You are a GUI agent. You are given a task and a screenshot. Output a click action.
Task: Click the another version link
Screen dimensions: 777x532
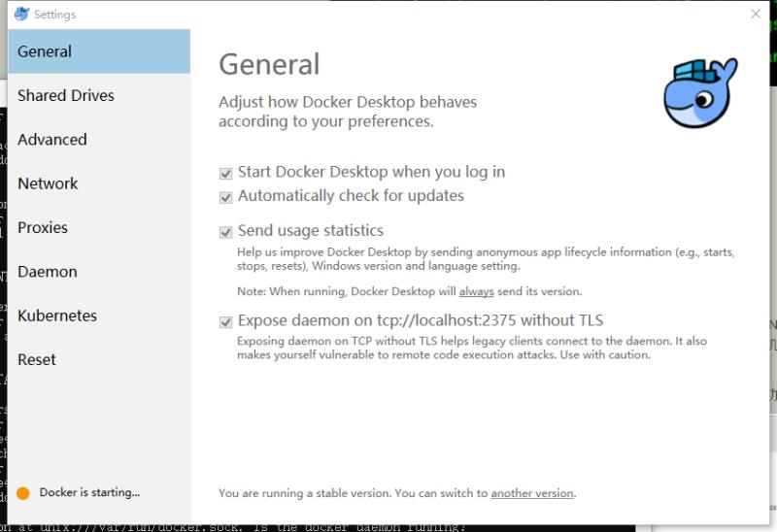pyautogui.click(x=532, y=493)
